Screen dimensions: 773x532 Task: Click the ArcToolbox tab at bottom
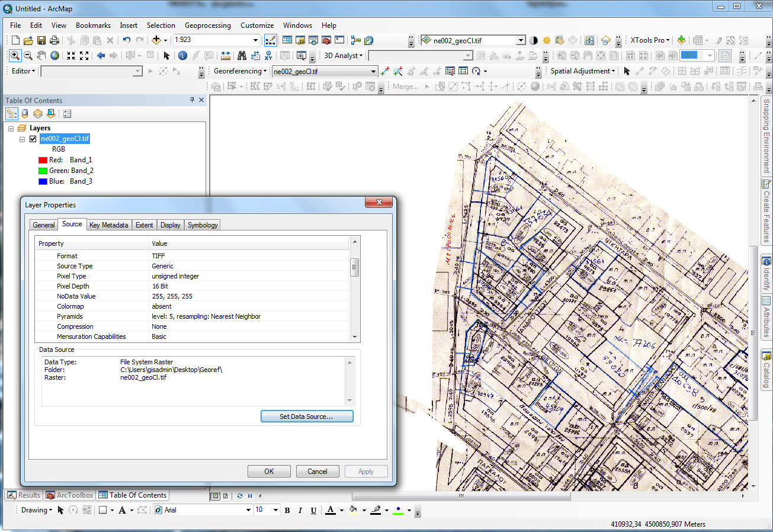[69, 495]
